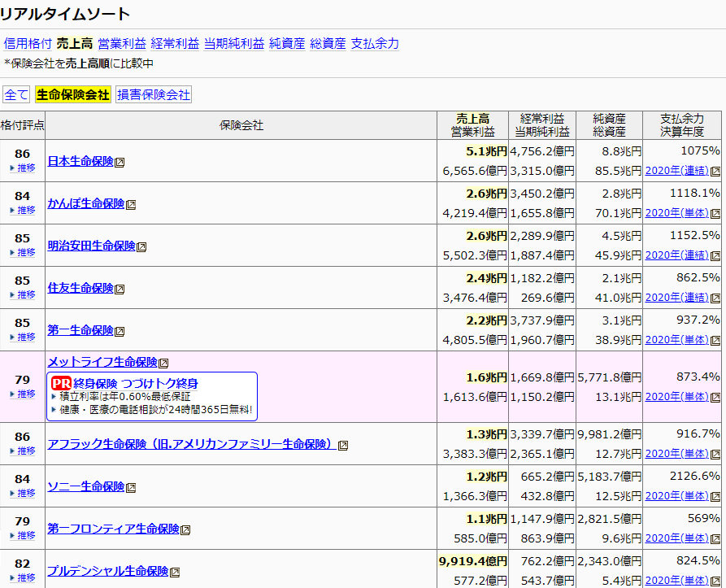Open ソニー生命保険 company link
The image size is (726, 588).
pos(86,486)
